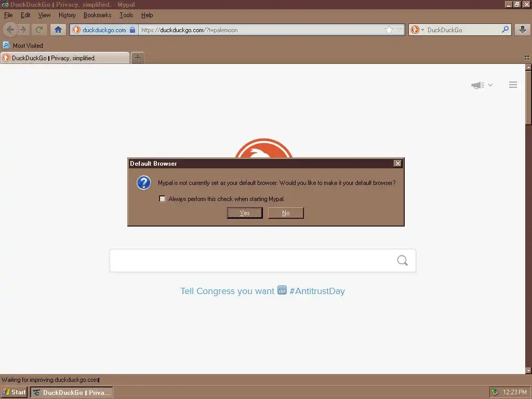Open the Downloads arrow button
532x399 pixels.
coord(523,30)
